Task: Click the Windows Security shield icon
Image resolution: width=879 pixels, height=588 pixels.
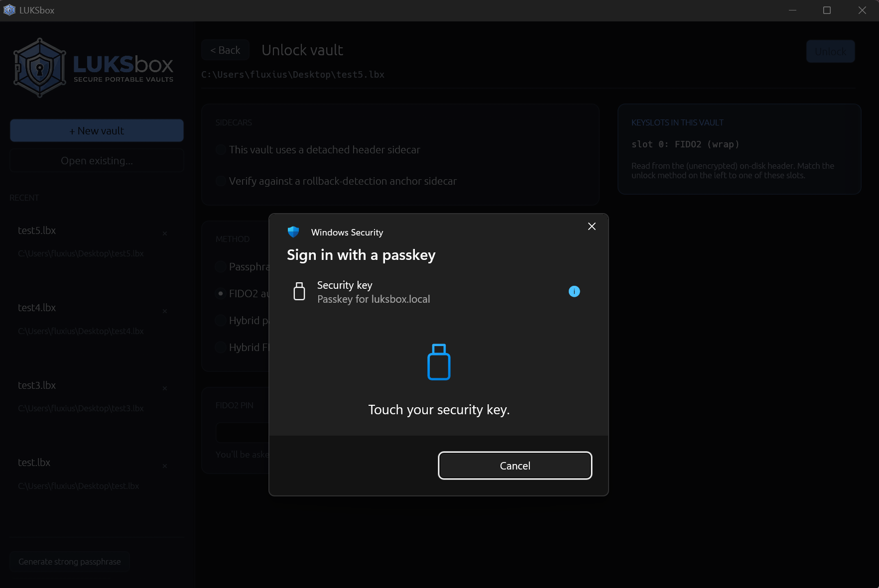Action: click(x=293, y=232)
